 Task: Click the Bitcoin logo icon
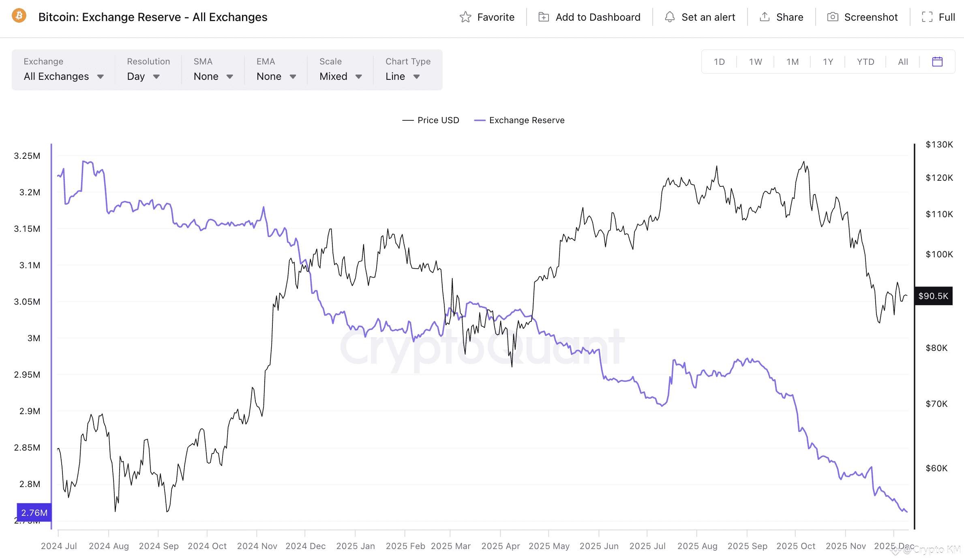coord(19,16)
